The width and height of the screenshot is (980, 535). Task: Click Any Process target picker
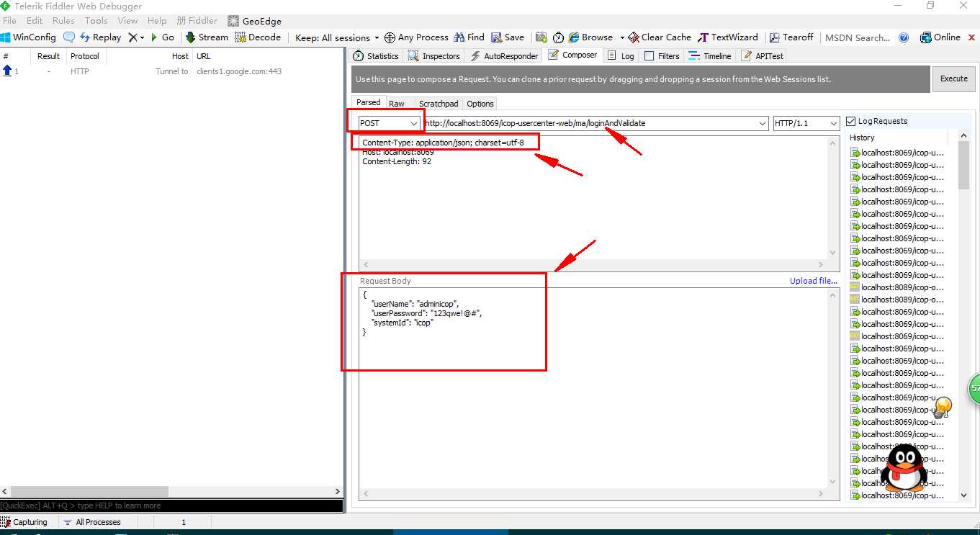pos(416,37)
